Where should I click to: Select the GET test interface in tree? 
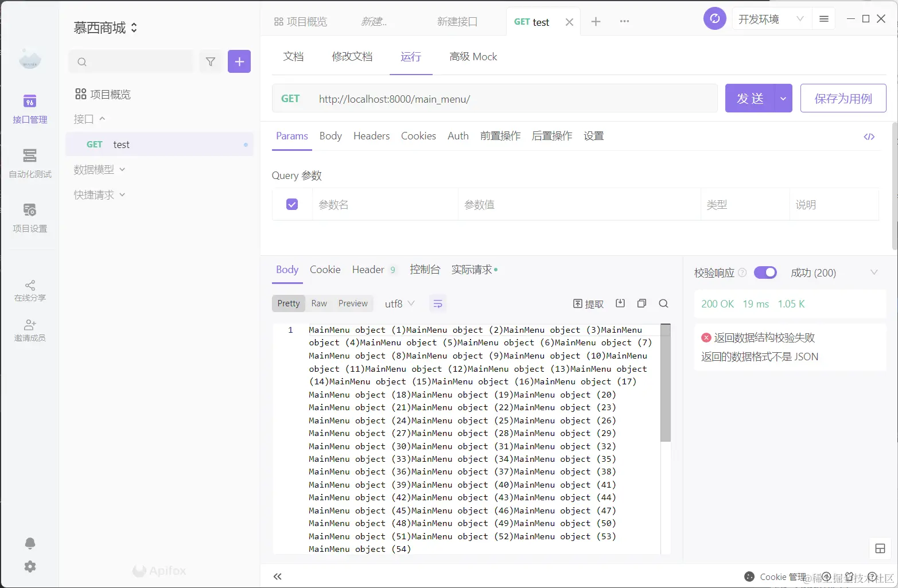[x=160, y=145]
